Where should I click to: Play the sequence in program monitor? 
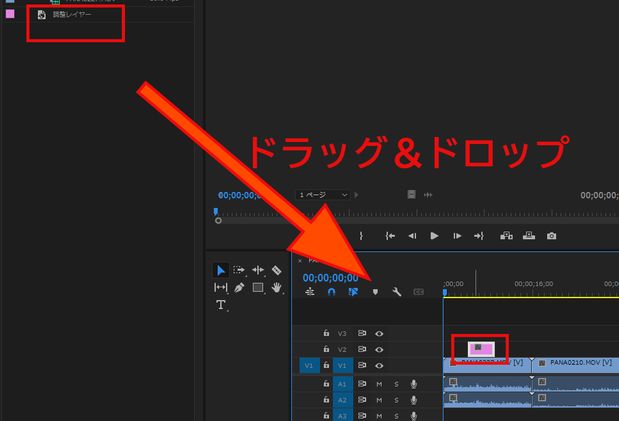coord(434,236)
